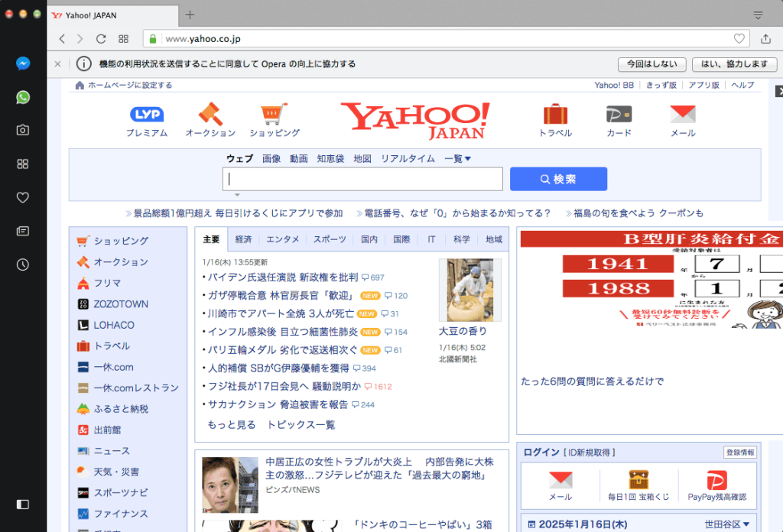783x532 pixels.
Task: Open Speed Dial from the sidebar
Action: pyautogui.click(x=23, y=164)
